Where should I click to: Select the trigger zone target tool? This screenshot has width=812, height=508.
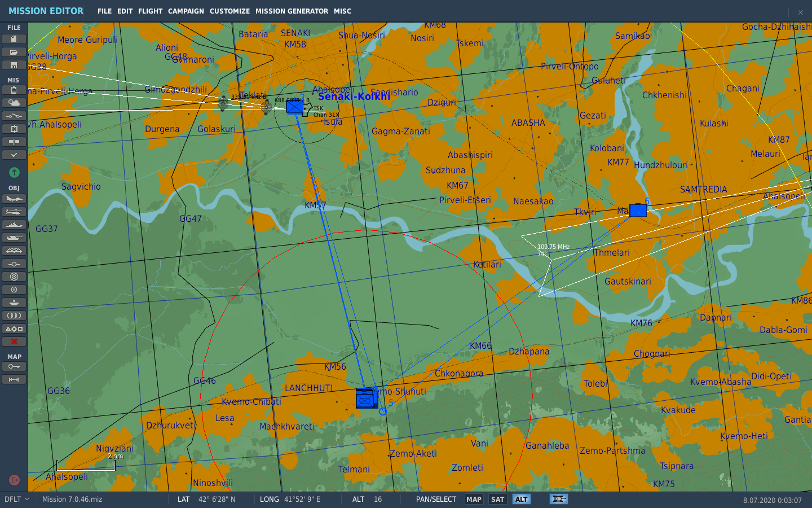14,277
